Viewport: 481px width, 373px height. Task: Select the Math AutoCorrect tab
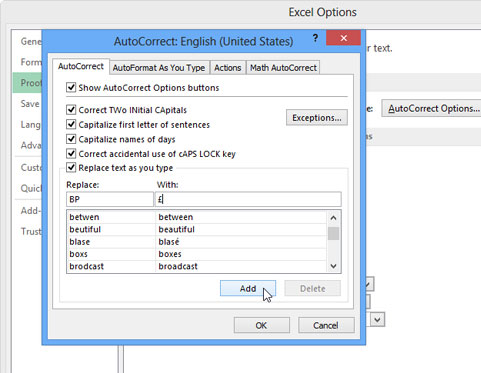tap(283, 68)
